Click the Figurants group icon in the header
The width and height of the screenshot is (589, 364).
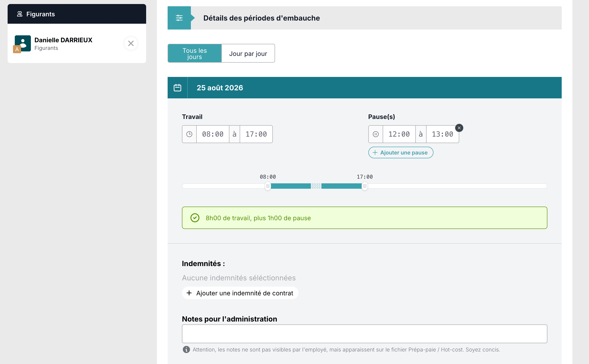click(x=20, y=14)
